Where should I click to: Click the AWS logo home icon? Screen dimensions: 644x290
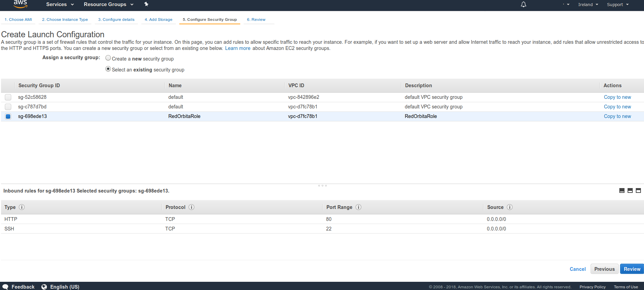pyautogui.click(x=20, y=4)
